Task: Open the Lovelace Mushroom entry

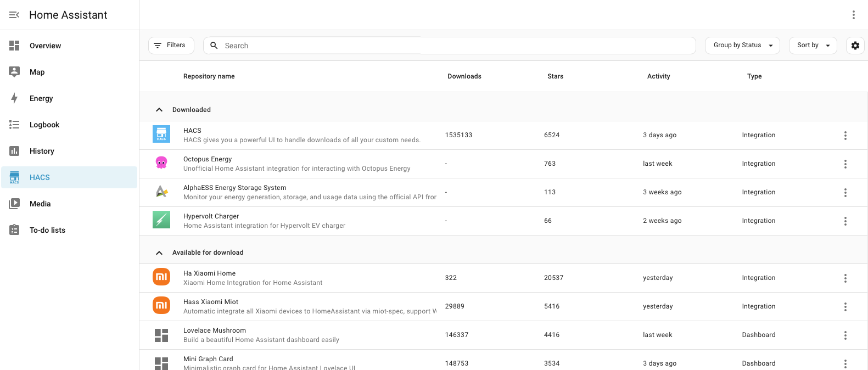Action: coord(503,335)
